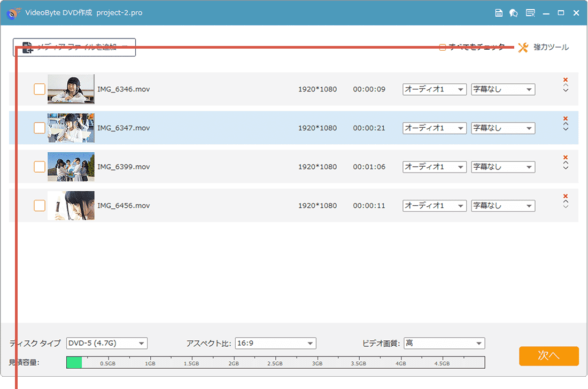
Task: Delete IMG_6399.mov using its red X
Action: (x=566, y=158)
